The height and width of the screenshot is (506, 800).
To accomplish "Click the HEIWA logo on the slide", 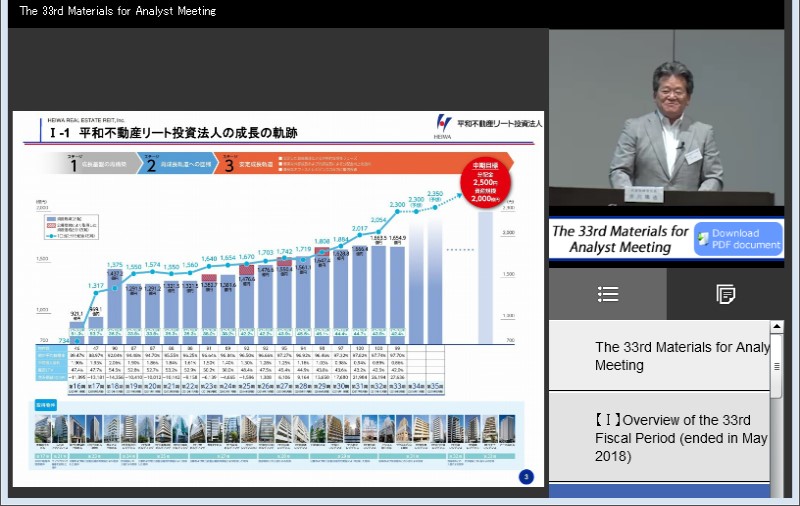I will [443, 126].
